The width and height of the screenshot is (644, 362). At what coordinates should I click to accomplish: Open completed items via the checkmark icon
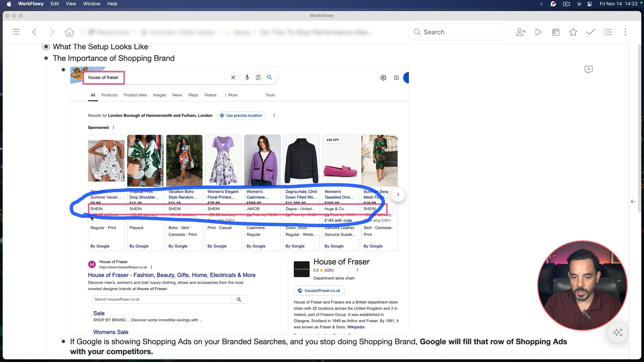pos(591,32)
